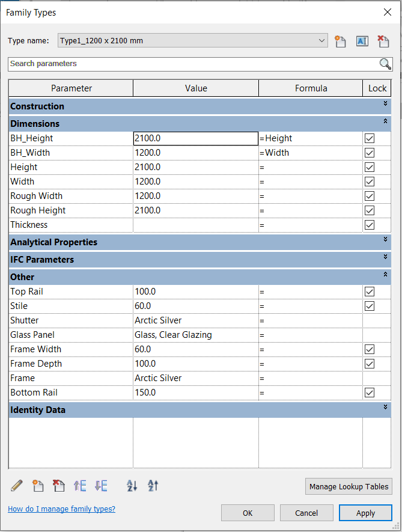Image resolution: width=402 pixels, height=532 pixels.
Task: Uncheck the Top Rail lock checkbox
Action: click(x=370, y=292)
